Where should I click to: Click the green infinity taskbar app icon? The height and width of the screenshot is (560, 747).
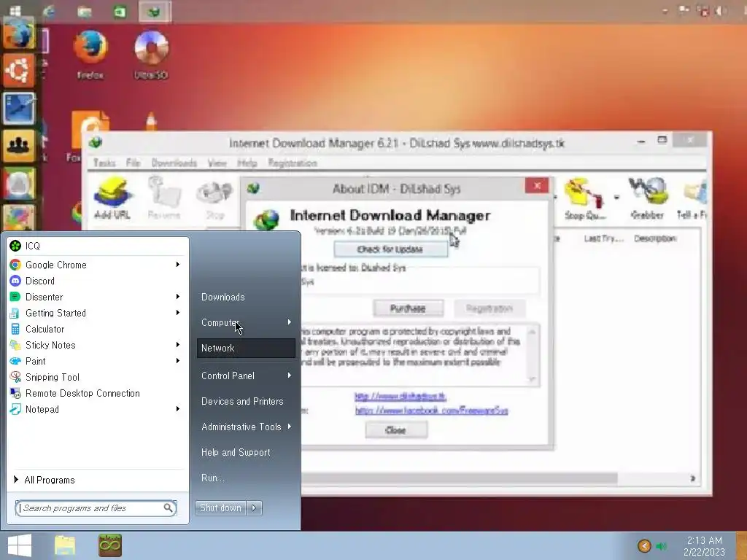(x=110, y=545)
